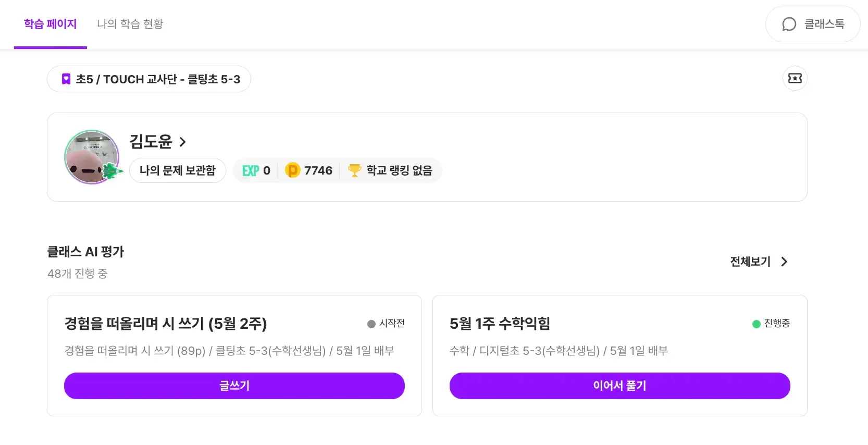868x445 pixels.
Task: Click the 전체보기 link
Action: coord(750,262)
